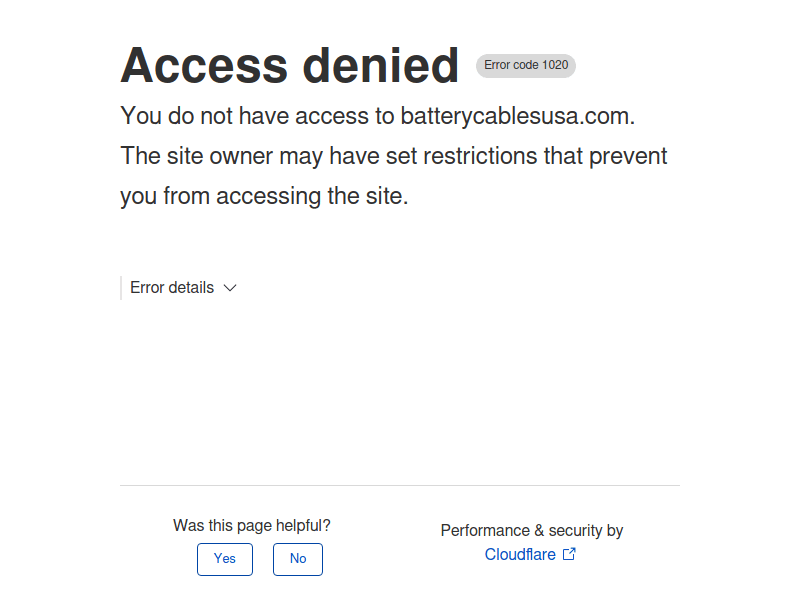Click the Performance & security by text
This screenshot has width=800, height=600.
pyautogui.click(x=531, y=530)
